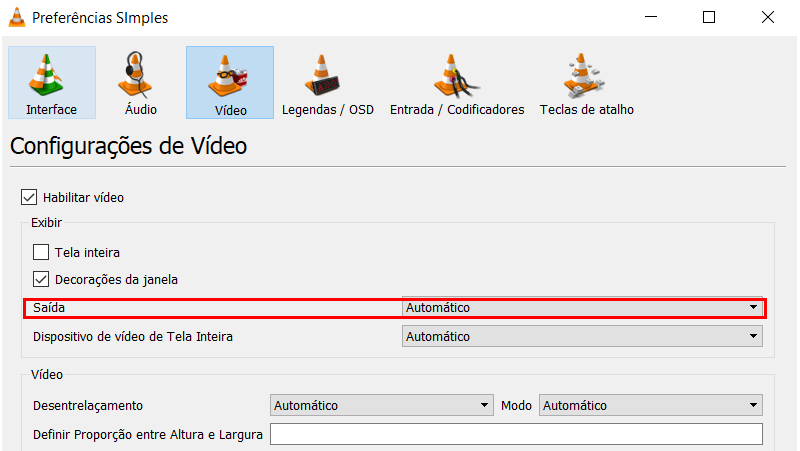
Task: Switch to the Áudio tab label
Action: (x=141, y=110)
